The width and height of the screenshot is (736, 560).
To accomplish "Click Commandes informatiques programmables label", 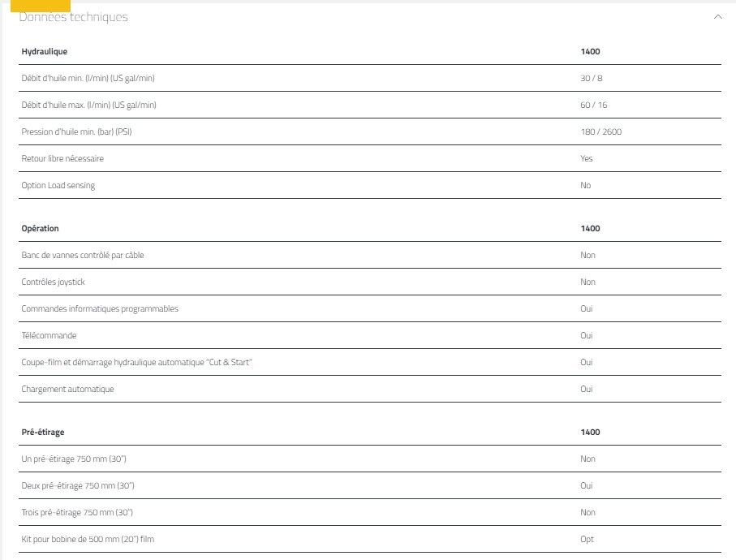I will point(100,308).
